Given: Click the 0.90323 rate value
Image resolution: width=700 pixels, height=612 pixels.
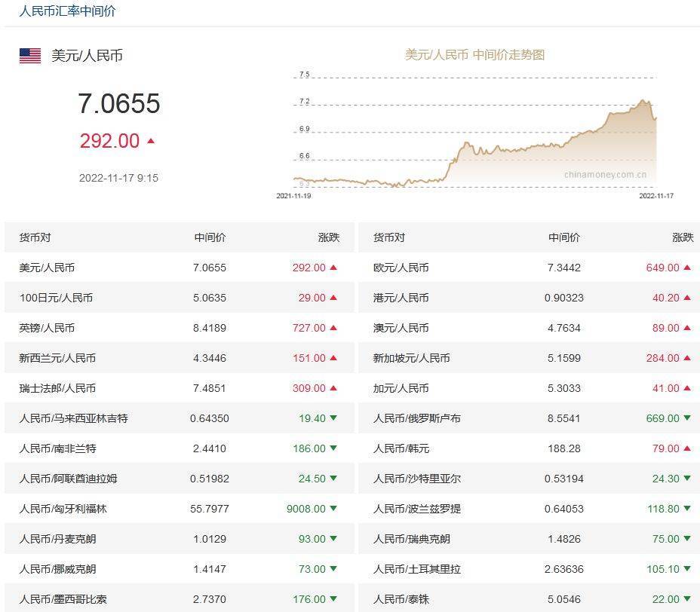Looking at the screenshot, I should coord(564,298).
